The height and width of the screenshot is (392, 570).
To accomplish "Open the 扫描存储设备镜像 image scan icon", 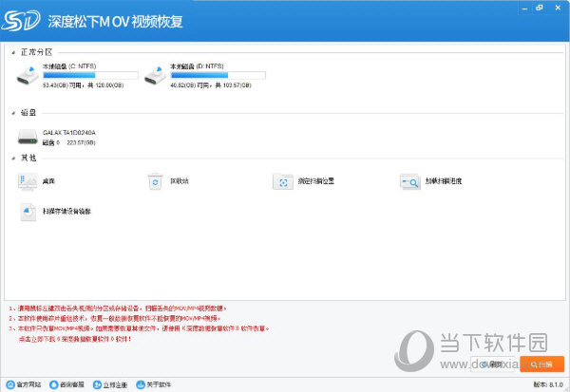I will click(x=28, y=212).
